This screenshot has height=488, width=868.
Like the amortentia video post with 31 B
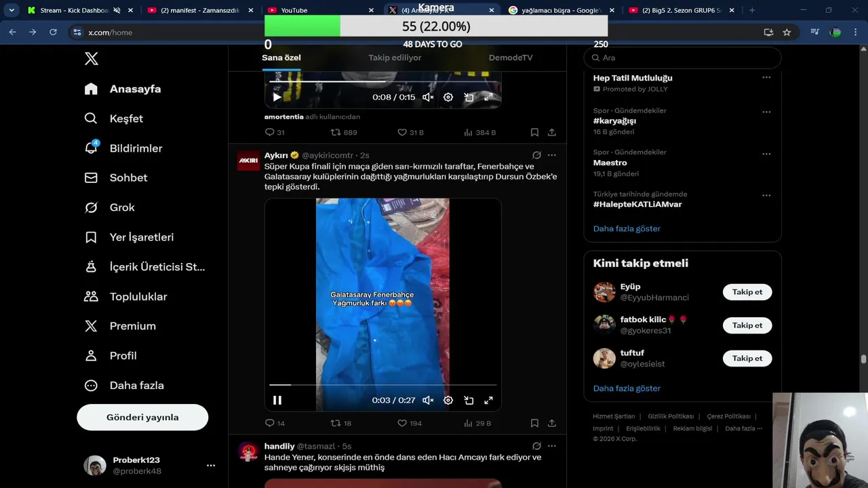point(410,132)
